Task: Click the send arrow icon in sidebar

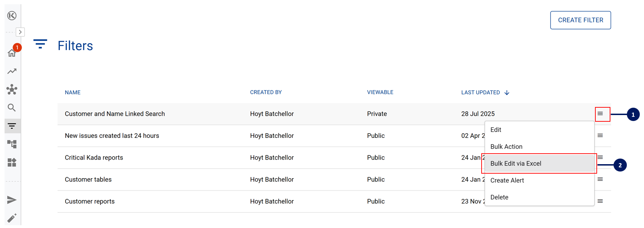Action: click(x=12, y=200)
